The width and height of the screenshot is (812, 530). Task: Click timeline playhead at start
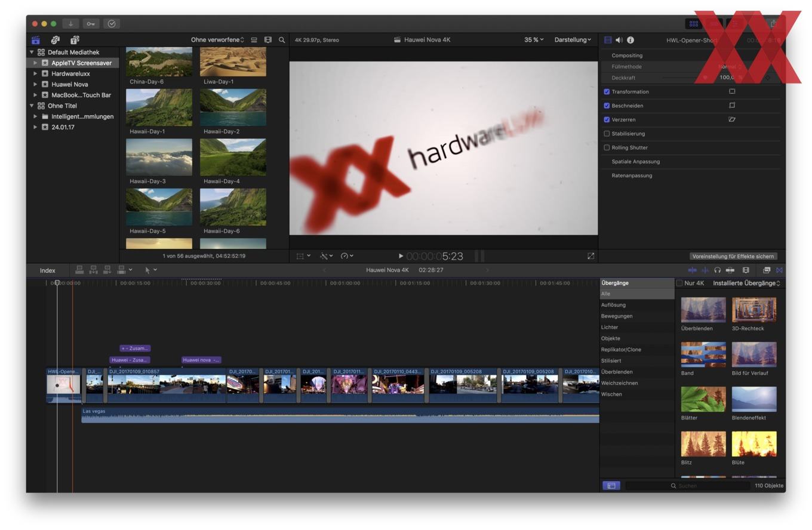tap(57, 283)
